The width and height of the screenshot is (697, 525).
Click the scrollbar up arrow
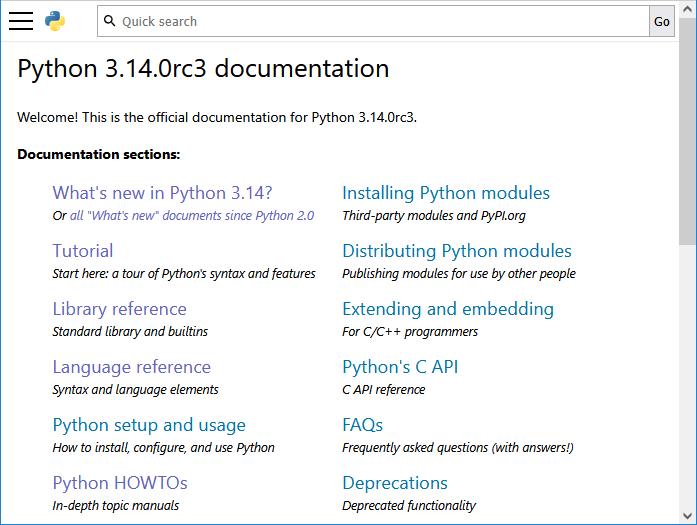687,9
